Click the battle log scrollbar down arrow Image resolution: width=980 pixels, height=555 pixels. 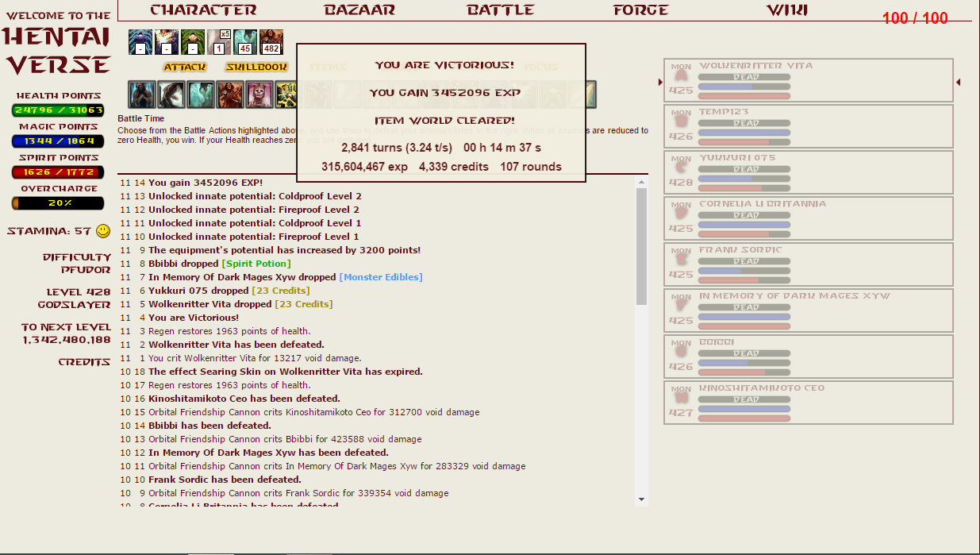click(641, 499)
